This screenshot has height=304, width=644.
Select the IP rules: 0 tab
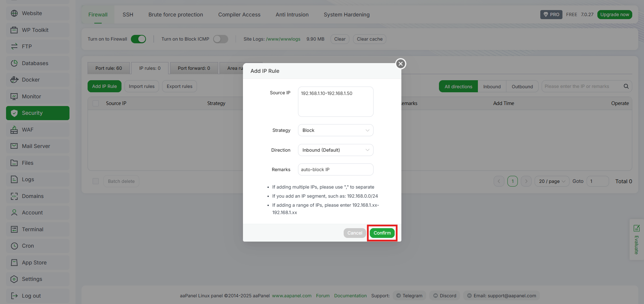[x=150, y=68]
